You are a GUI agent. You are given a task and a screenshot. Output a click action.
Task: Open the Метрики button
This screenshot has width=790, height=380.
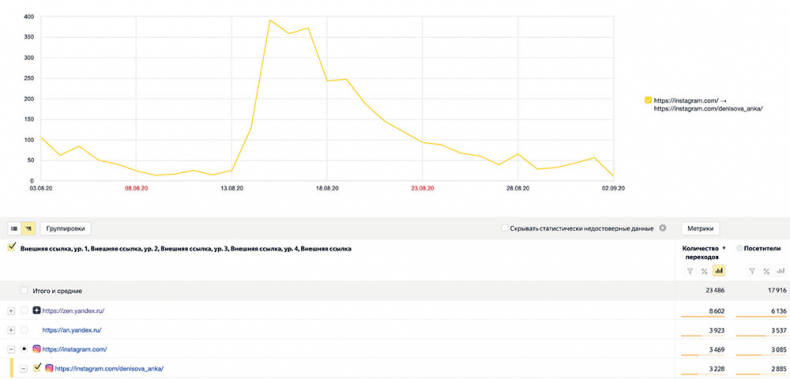coord(700,228)
